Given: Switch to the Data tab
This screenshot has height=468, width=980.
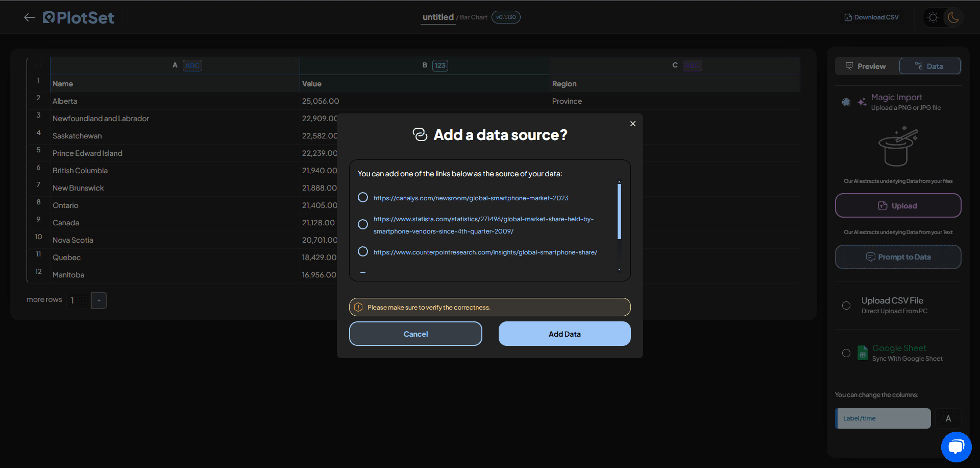Looking at the screenshot, I should tap(929, 66).
